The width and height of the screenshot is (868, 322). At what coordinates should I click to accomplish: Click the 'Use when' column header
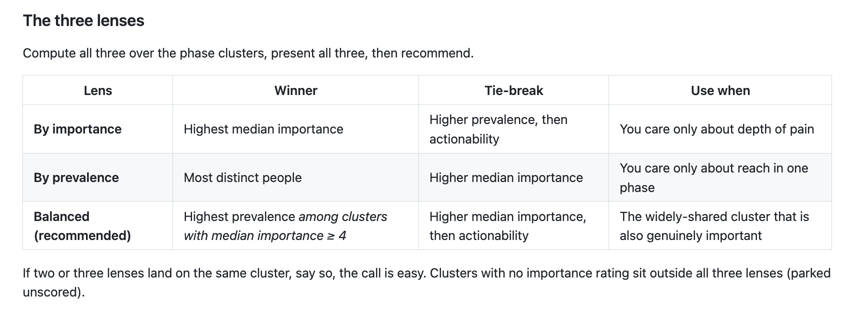(x=720, y=90)
